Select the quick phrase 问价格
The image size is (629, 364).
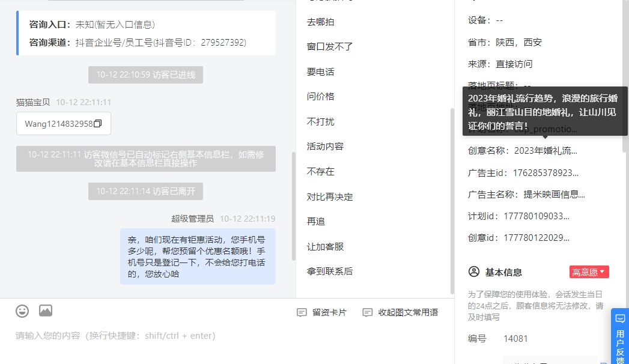[321, 96]
